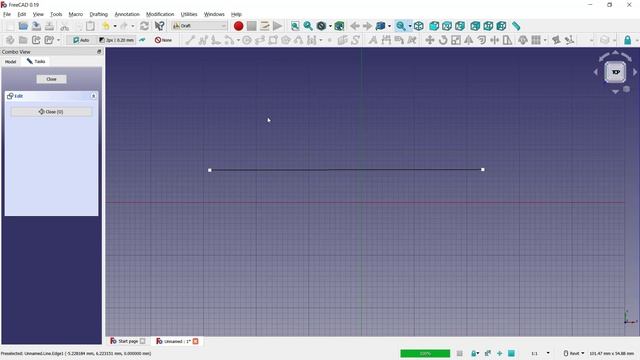Close the Unnamed document tab

click(x=196, y=341)
